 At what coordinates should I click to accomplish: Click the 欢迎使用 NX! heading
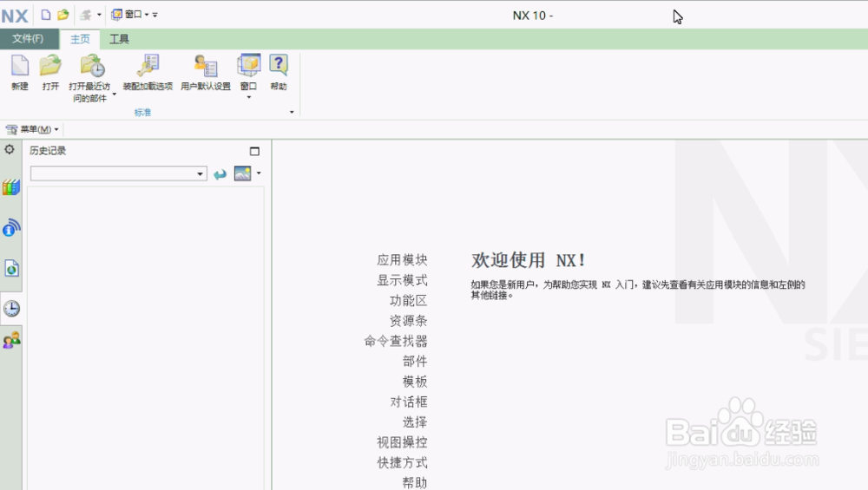[528, 260]
